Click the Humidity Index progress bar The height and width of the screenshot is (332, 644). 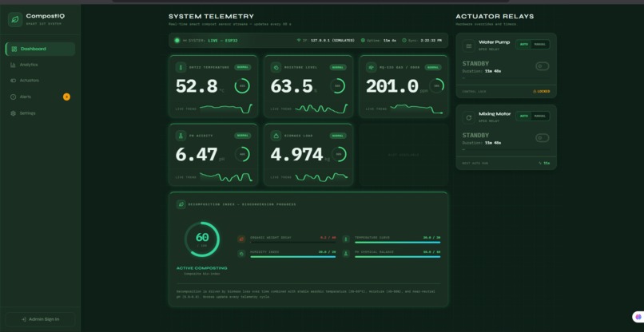pyautogui.click(x=293, y=257)
